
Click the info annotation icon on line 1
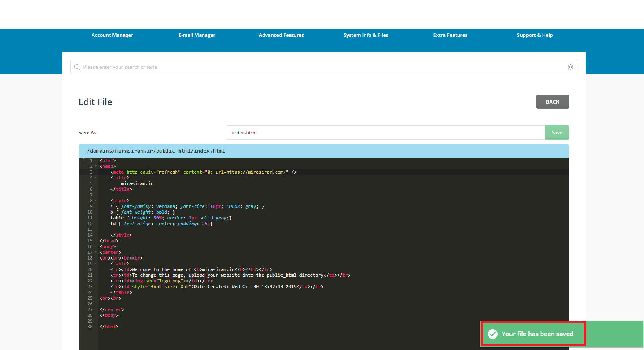click(x=83, y=160)
